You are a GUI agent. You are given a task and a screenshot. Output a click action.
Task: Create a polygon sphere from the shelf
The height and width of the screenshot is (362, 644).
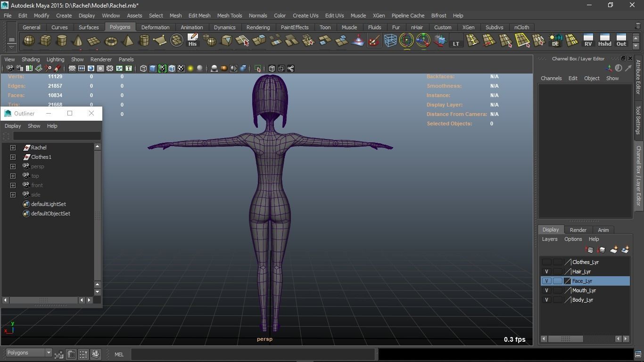pyautogui.click(x=29, y=41)
